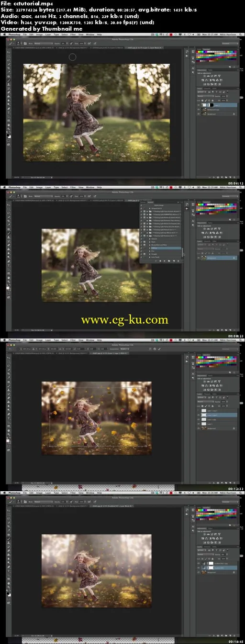The width and height of the screenshot is (245, 644).
Task: Add a Hue/Saturation adjustment in the 00:12:33 frame
Action: point(202,385)
